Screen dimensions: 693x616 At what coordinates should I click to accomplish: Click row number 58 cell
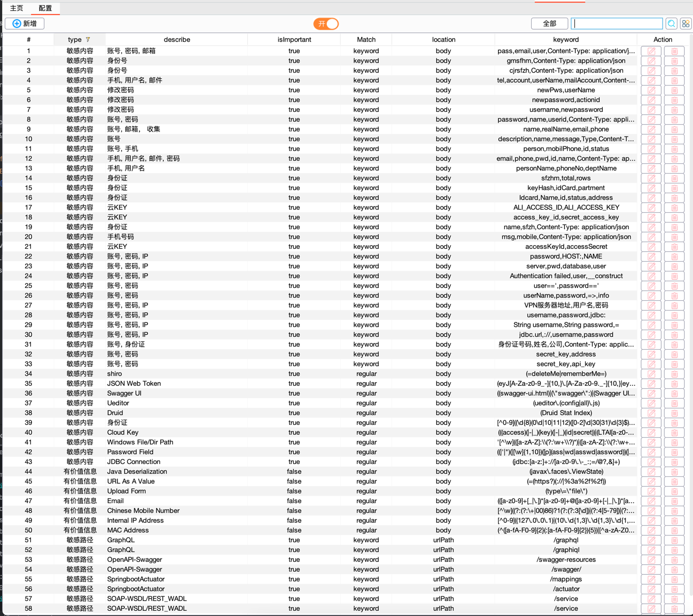pyautogui.click(x=28, y=609)
